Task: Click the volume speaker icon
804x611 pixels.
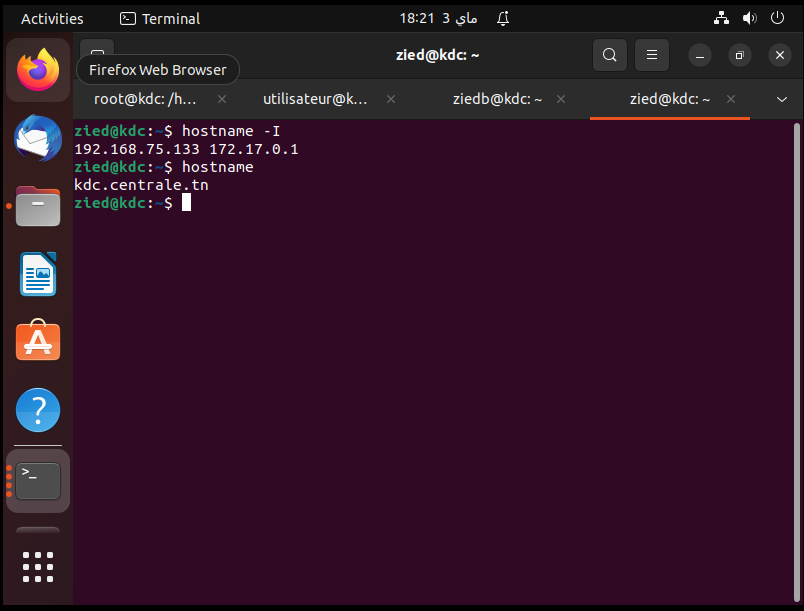Action: [750, 18]
